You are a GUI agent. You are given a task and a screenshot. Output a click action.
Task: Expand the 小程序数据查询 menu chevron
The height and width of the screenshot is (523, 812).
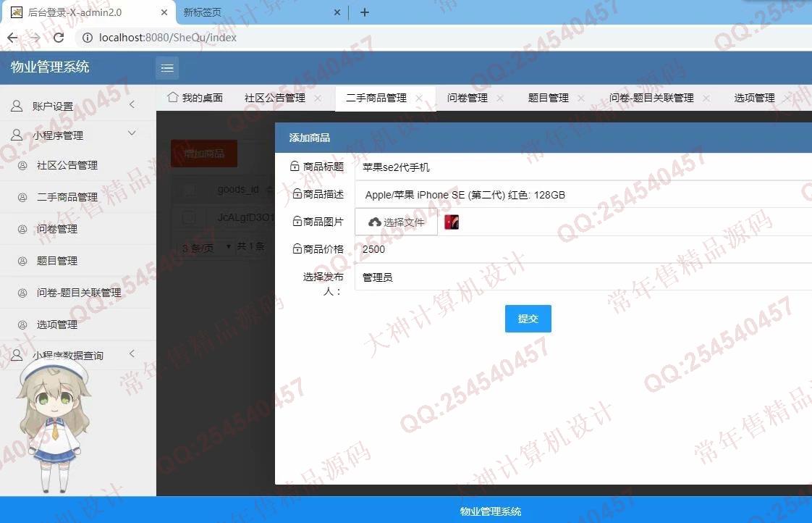coord(132,353)
